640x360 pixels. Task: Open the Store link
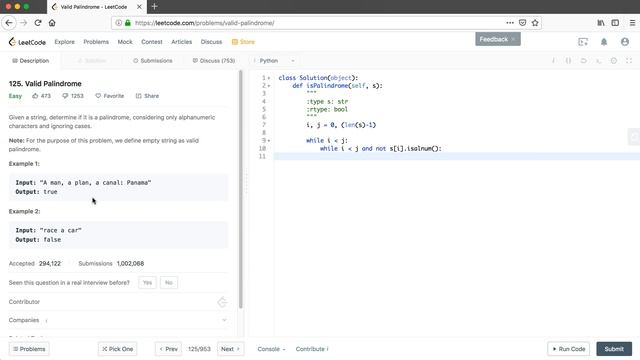pyautogui.click(x=243, y=42)
